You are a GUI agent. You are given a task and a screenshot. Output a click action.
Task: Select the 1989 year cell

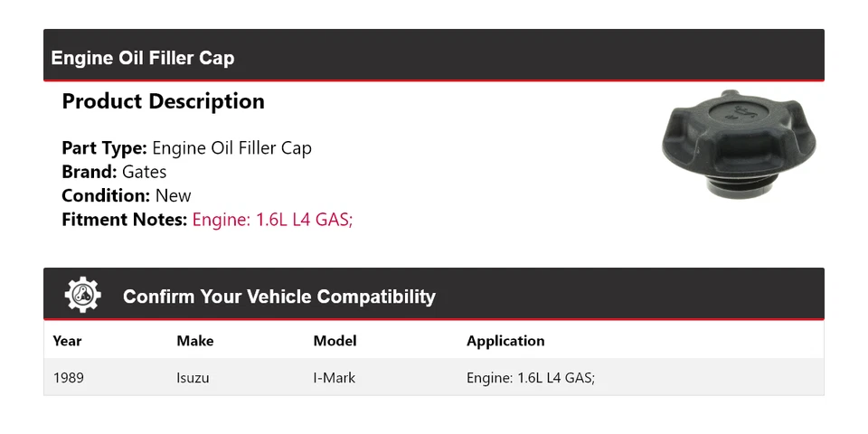tap(69, 378)
